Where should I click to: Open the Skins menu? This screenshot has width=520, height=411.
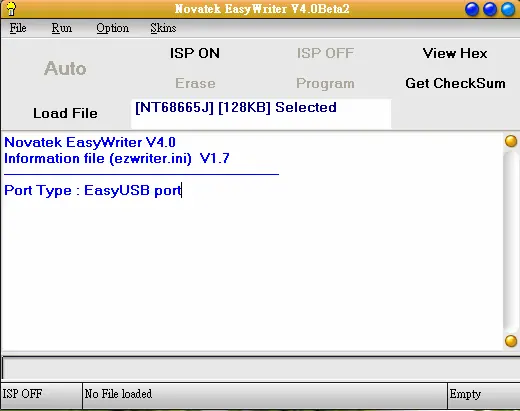click(163, 28)
